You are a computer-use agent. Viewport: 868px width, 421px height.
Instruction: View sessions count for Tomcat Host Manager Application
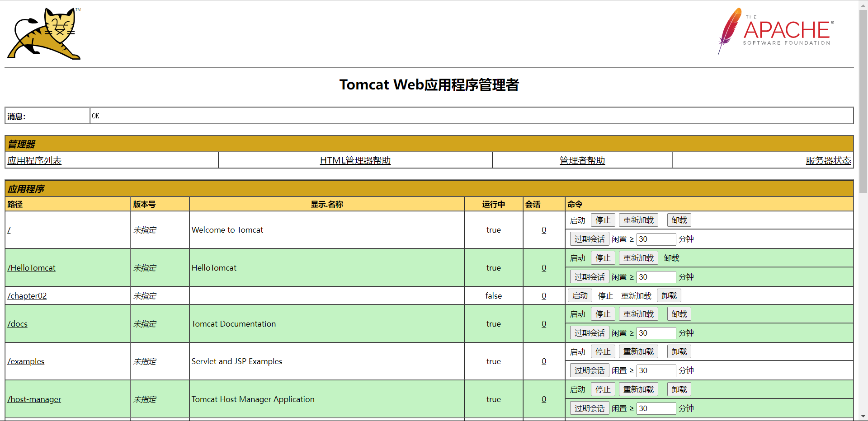[x=544, y=399]
